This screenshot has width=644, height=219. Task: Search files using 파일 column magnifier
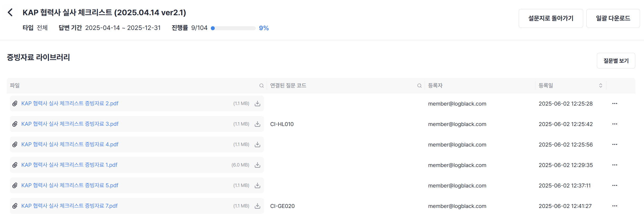(261, 86)
